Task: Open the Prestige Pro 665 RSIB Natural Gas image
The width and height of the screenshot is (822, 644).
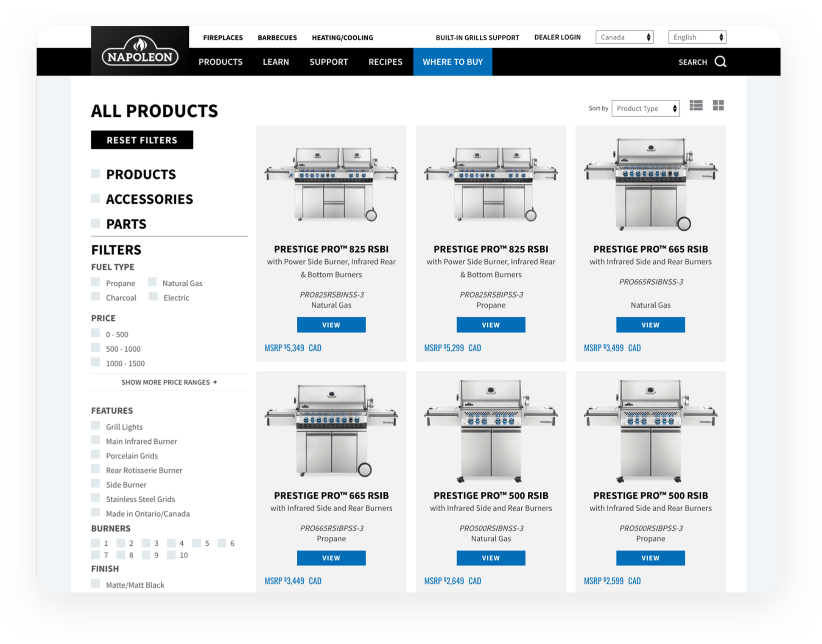Action: point(650,183)
